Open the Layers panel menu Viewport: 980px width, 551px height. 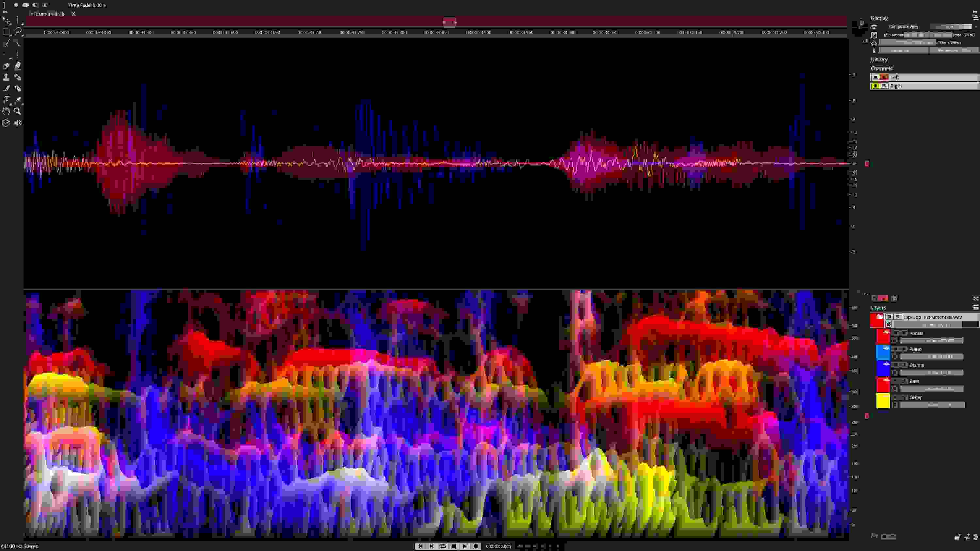[x=975, y=307]
